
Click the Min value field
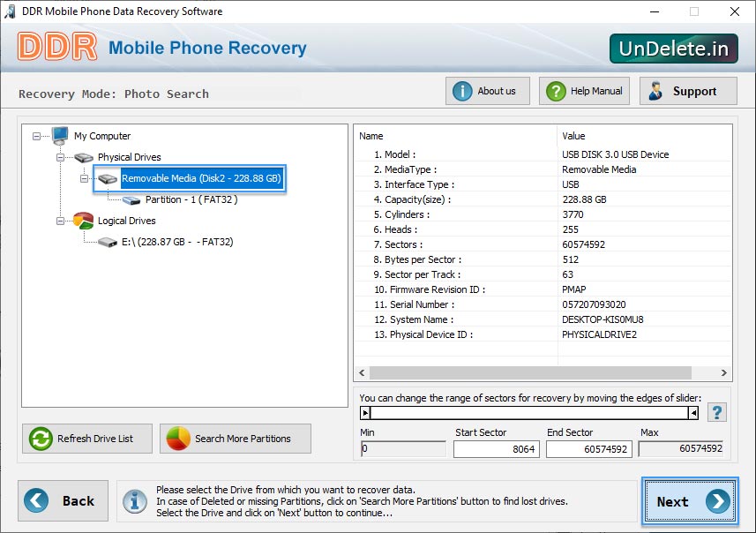coord(403,448)
